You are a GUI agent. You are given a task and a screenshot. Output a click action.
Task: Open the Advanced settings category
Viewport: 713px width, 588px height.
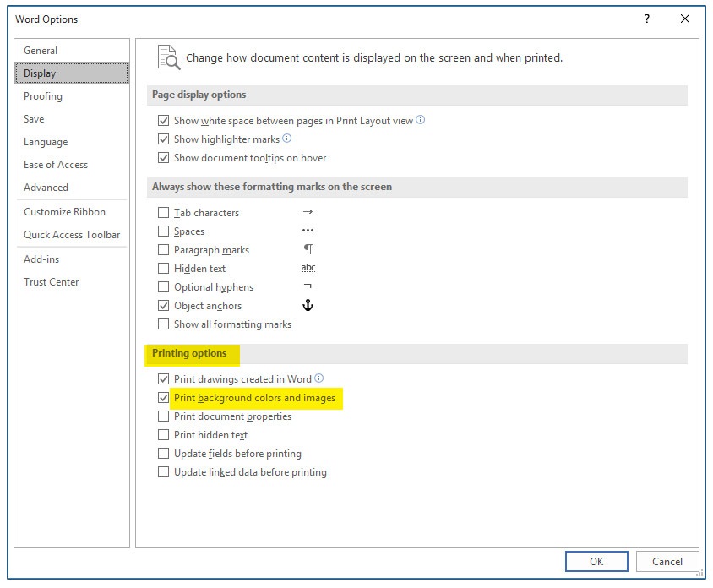46,188
